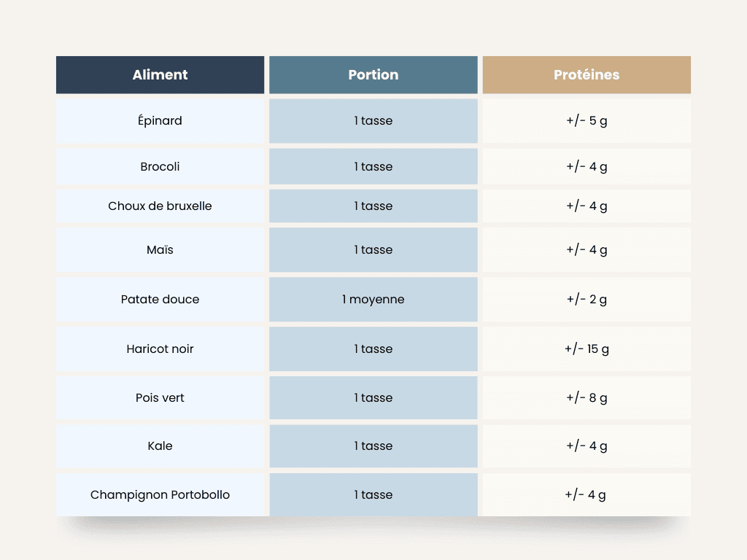Click the Aliment column header
Screen dimensions: 747x560
[160, 75]
